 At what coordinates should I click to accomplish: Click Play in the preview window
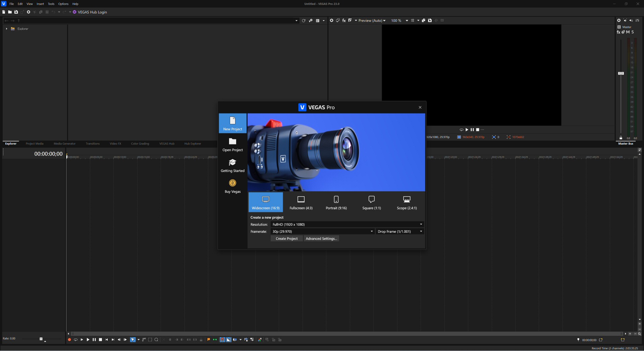pyautogui.click(x=467, y=130)
